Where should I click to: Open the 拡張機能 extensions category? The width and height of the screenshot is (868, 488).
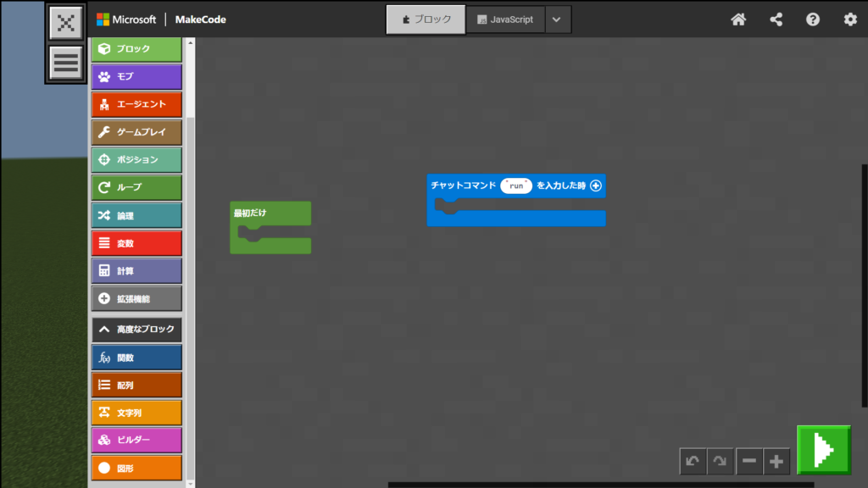(x=136, y=298)
